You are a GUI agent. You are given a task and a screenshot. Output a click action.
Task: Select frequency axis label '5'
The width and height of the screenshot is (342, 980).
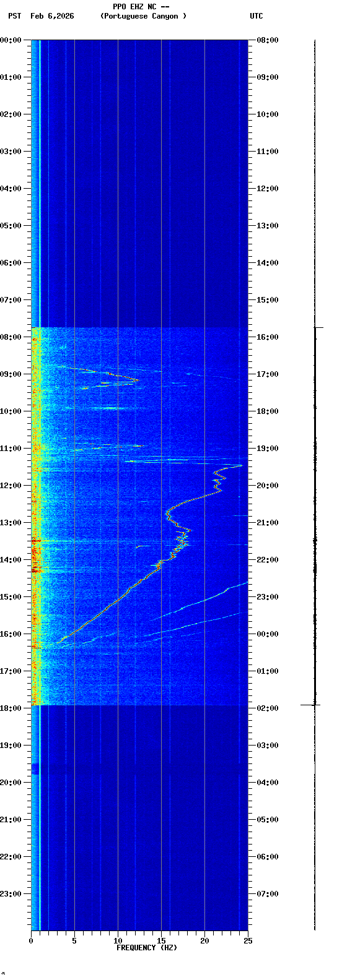(74, 941)
